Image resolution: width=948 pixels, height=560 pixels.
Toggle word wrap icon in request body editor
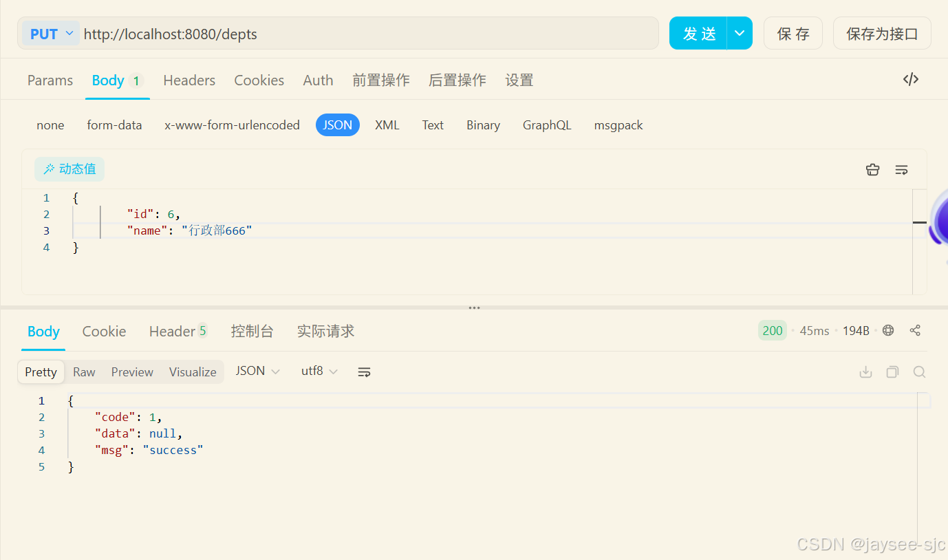click(901, 169)
